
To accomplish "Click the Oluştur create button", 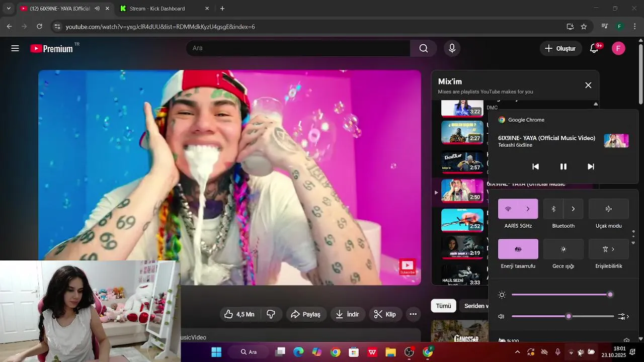I will [x=560, y=48].
